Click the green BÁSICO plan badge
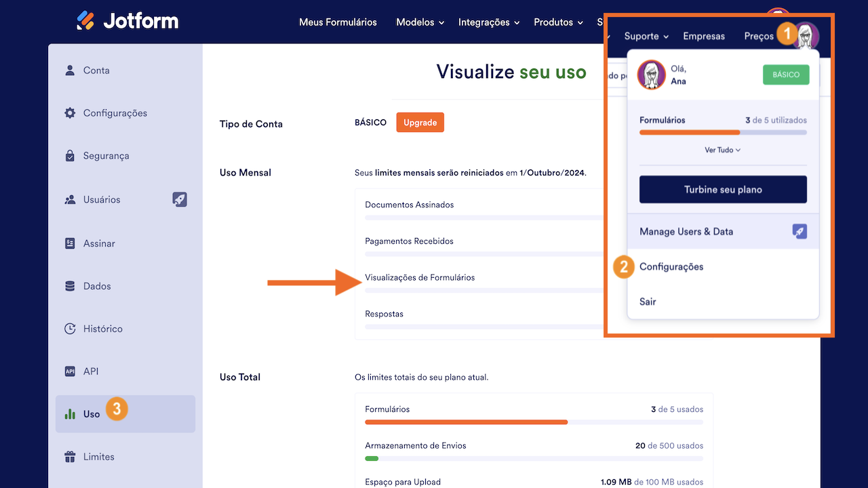The height and width of the screenshot is (488, 868). point(786,75)
